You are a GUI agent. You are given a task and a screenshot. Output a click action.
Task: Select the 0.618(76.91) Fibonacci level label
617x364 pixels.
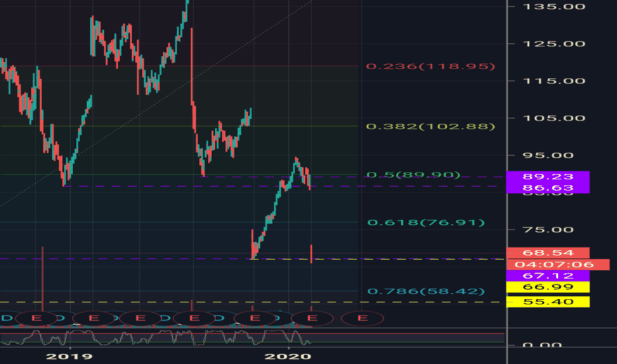pos(426,222)
